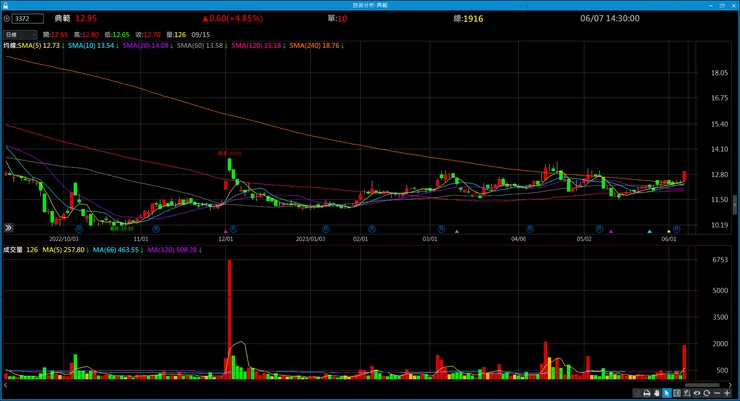Click the 成交量 volume panel title
The height and width of the screenshot is (401, 740).
(13, 250)
